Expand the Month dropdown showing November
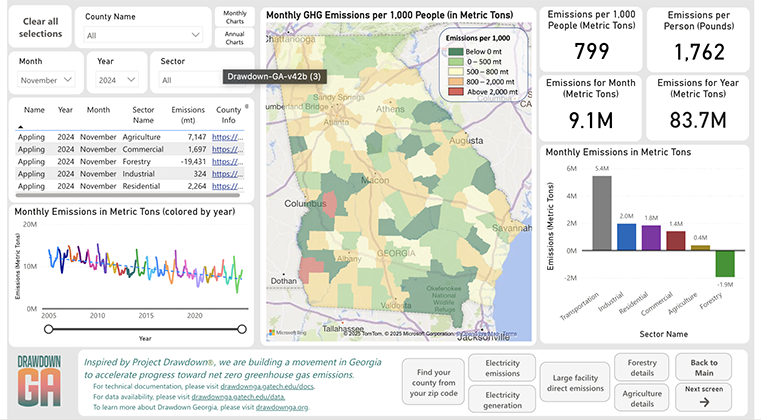 tap(48, 80)
